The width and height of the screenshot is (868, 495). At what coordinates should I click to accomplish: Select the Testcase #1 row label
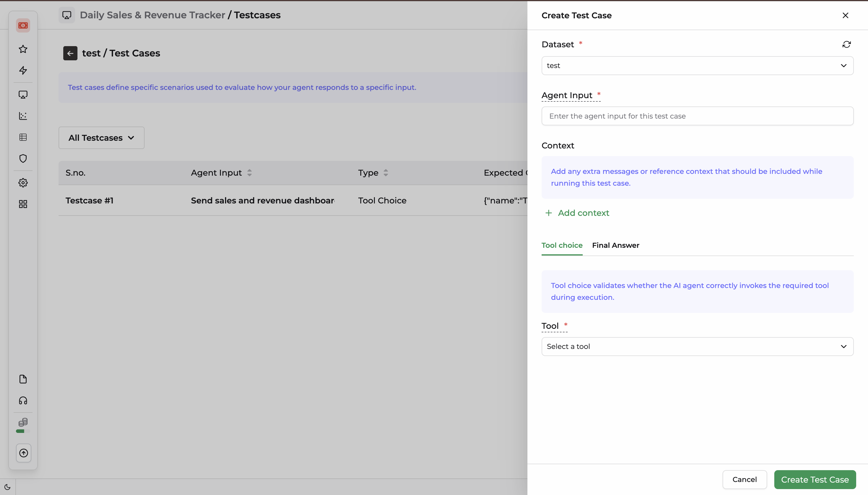pyautogui.click(x=89, y=200)
